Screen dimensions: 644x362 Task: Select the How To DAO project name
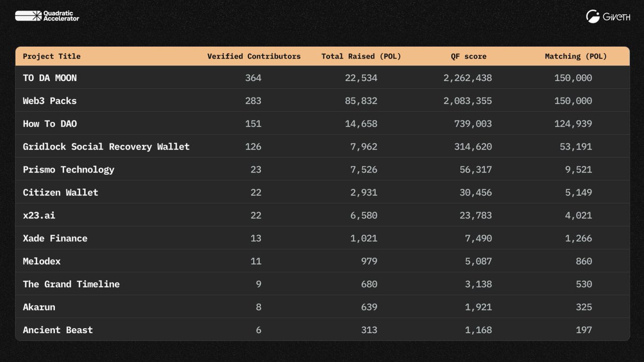(x=50, y=124)
